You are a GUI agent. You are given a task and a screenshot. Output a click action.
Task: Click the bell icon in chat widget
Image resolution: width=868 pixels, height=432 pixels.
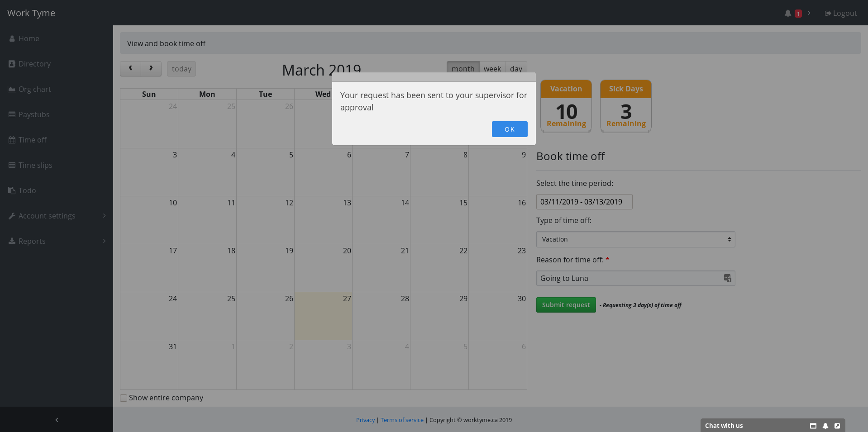[825, 426]
